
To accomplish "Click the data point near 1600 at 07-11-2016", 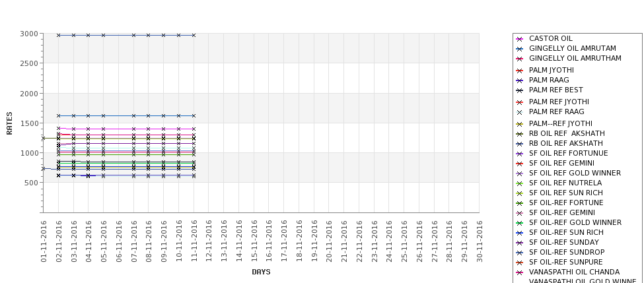I will point(133,115).
